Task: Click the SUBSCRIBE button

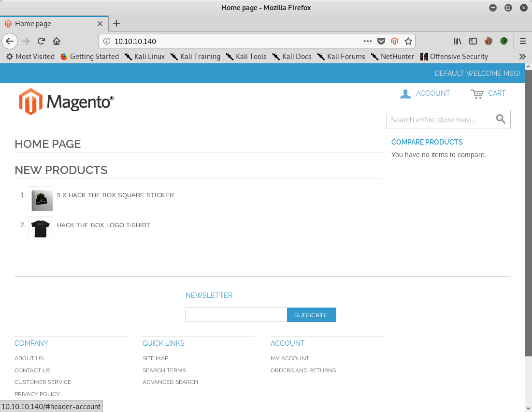Action: [x=312, y=315]
